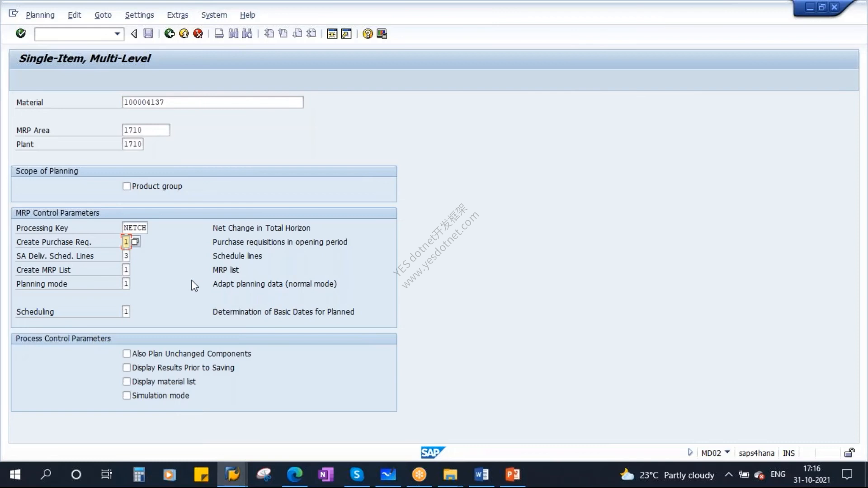Open the Settings menu
The width and height of the screenshot is (868, 488).
pos(139,15)
